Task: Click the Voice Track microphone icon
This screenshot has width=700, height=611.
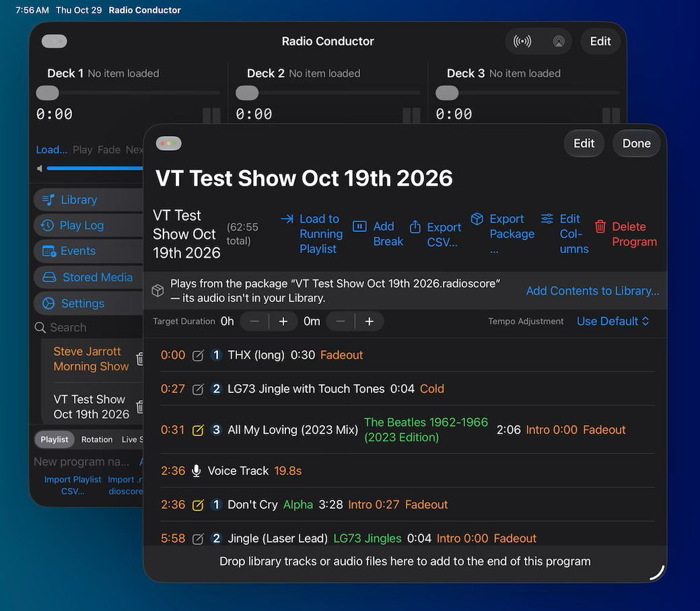Action: [196, 471]
